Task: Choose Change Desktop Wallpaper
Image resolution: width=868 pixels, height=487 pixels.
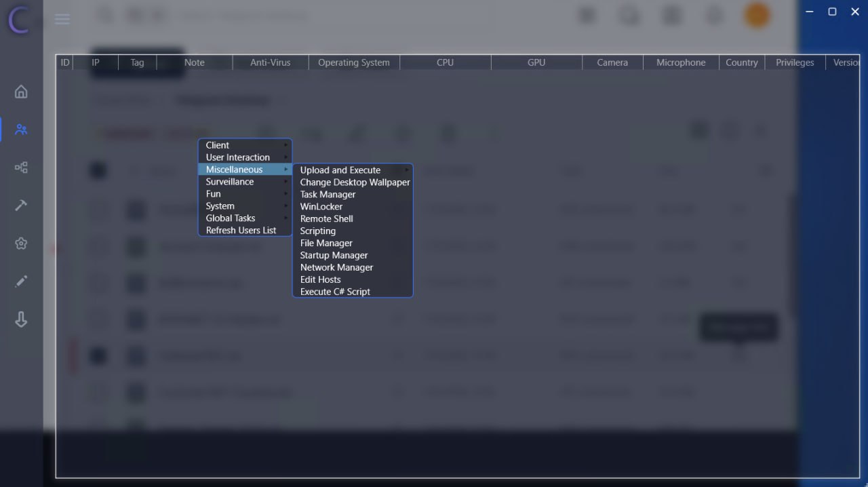Action: tap(353, 182)
